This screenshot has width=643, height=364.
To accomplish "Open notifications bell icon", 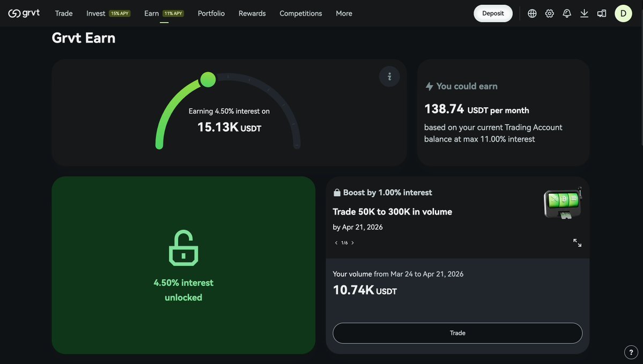I will 567,13.
